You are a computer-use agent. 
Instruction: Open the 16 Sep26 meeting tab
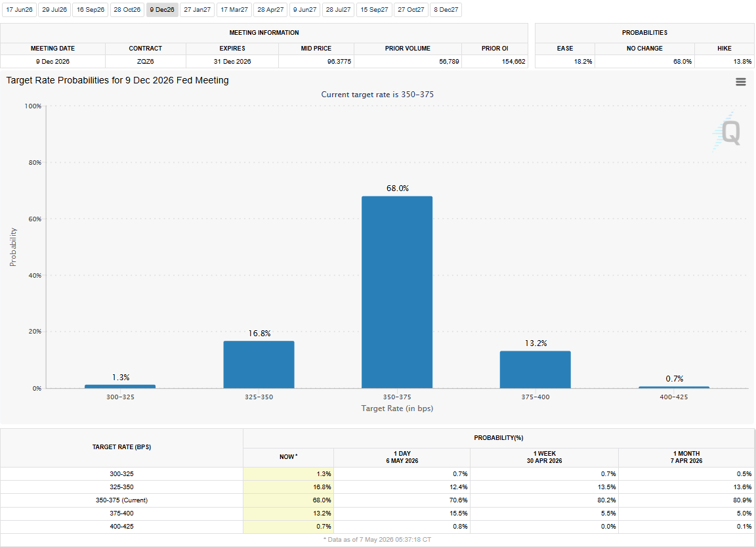91,10
